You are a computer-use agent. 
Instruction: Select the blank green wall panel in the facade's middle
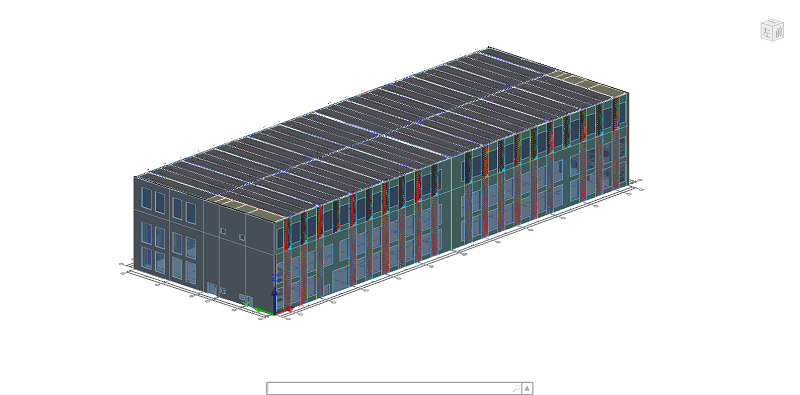(453, 204)
